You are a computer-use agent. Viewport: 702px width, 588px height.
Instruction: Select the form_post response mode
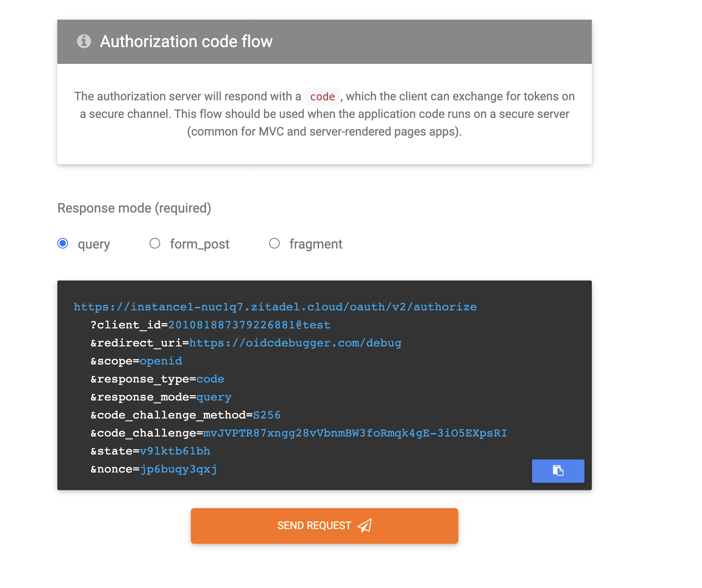pos(155,243)
